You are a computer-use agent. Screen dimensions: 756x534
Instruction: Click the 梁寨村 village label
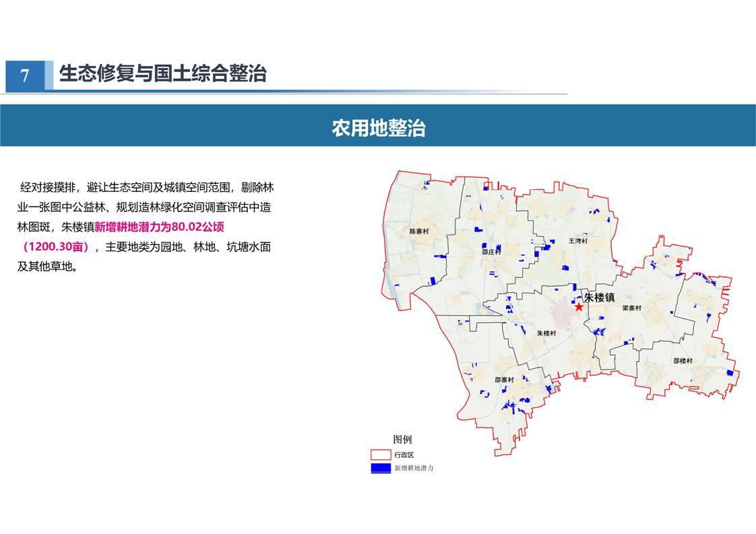pyautogui.click(x=631, y=308)
